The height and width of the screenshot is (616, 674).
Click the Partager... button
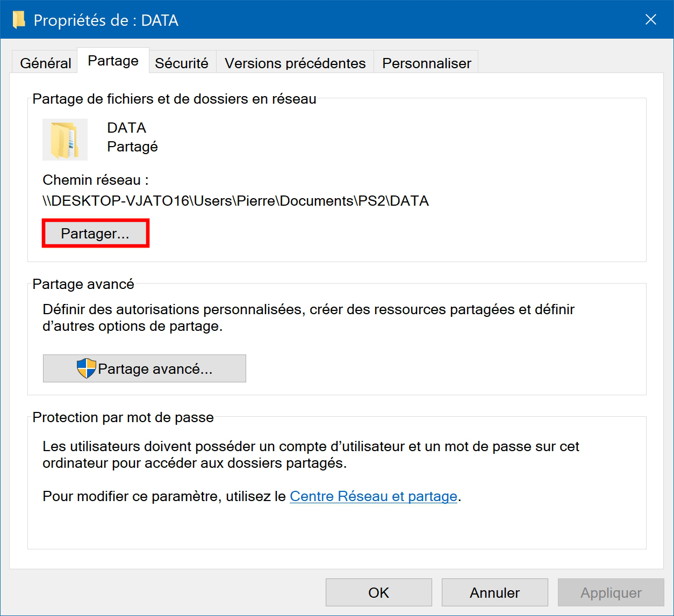tap(95, 234)
